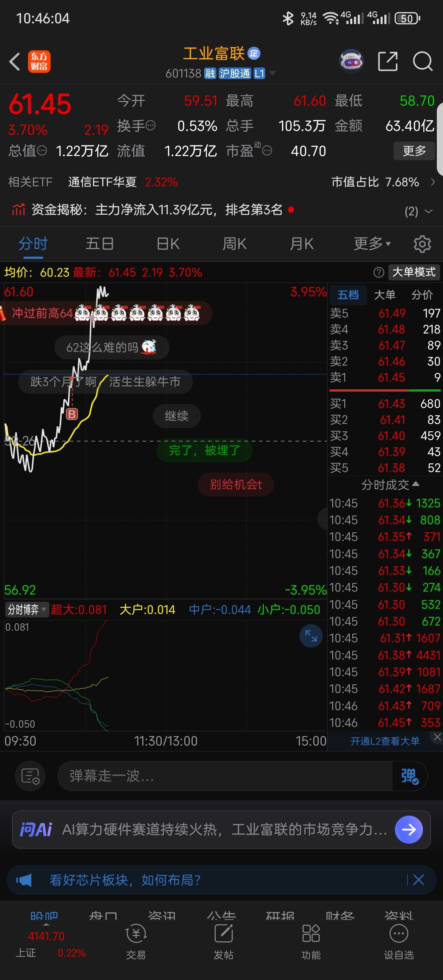Open the search magnifier icon
443x980 pixels.
(423, 61)
